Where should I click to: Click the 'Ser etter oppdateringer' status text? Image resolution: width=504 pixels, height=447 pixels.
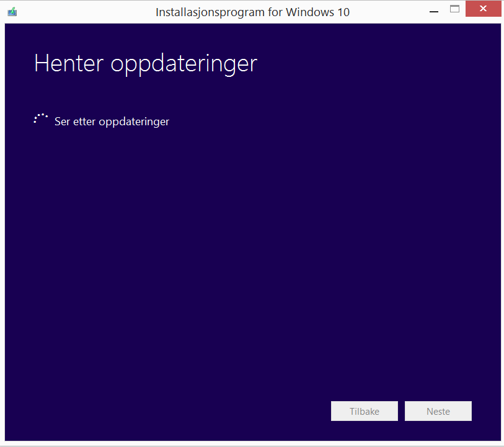[112, 122]
